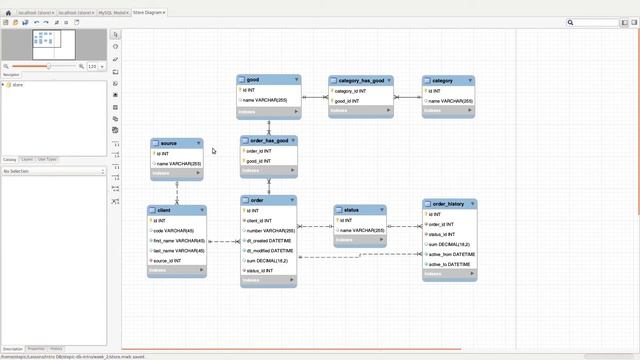Toggle page guides in the top toolbar
The height and width of the screenshot is (360, 640).
(66, 22)
